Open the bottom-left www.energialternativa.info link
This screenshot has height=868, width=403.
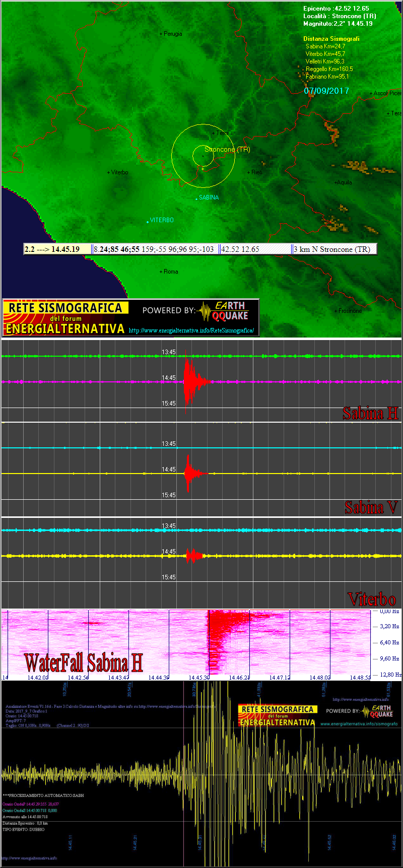point(29,858)
